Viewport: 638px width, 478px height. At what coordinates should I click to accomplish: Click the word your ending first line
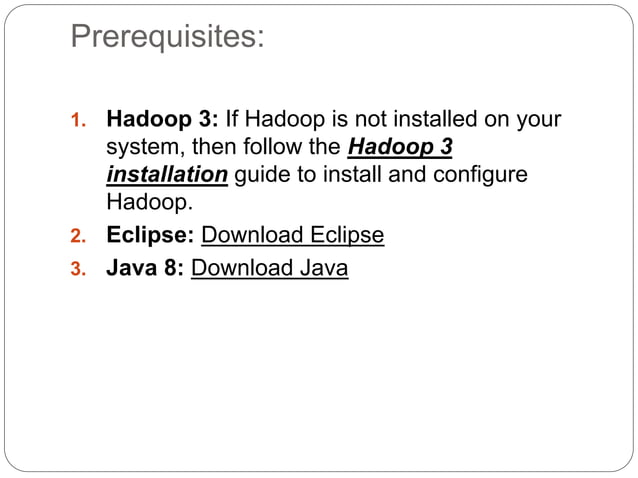[x=539, y=120]
